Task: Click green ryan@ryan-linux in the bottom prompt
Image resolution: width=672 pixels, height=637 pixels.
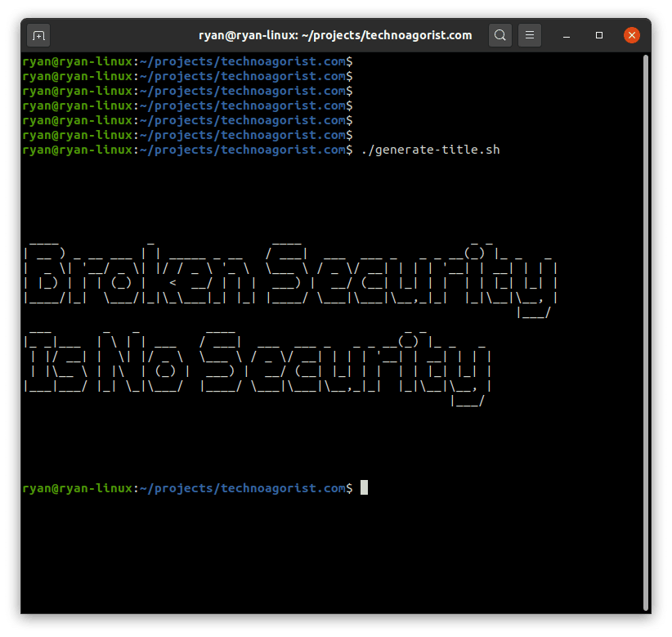Action: coord(77,488)
